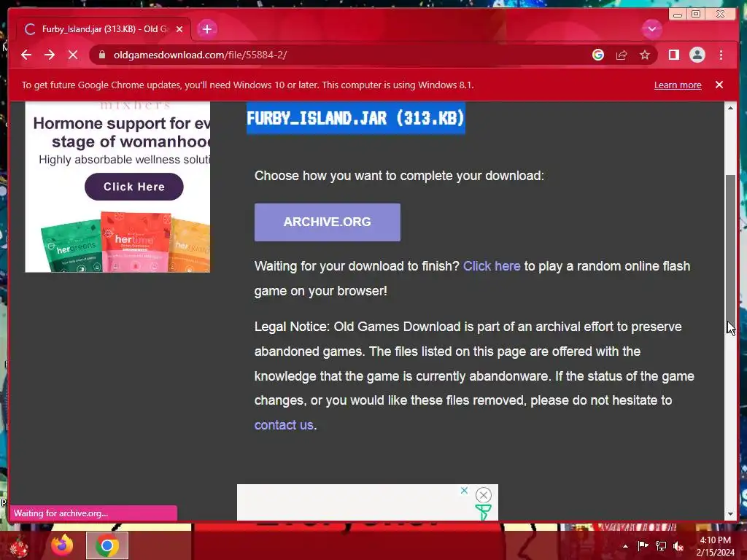Select the Furby_Island.jar tab
Viewport: 747px width, 560px height.
coord(104,29)
